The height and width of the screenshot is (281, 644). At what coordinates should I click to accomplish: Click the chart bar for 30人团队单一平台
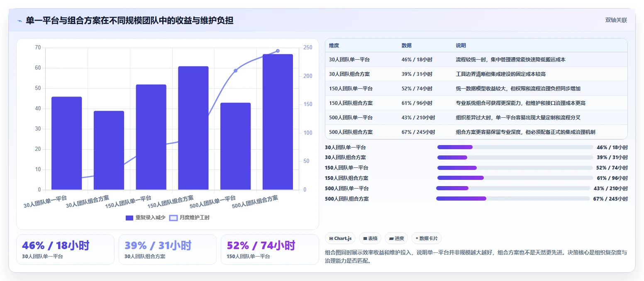66,143
